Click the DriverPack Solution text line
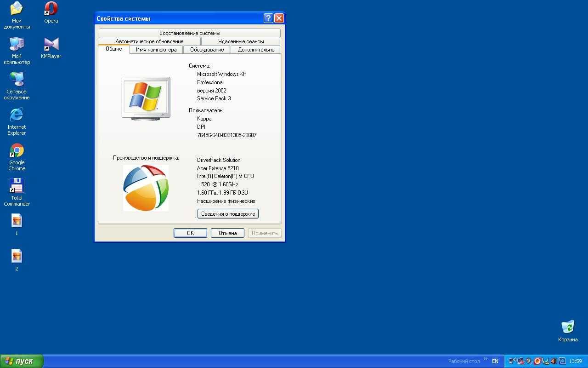588x368 pixels. pos(219,160)
